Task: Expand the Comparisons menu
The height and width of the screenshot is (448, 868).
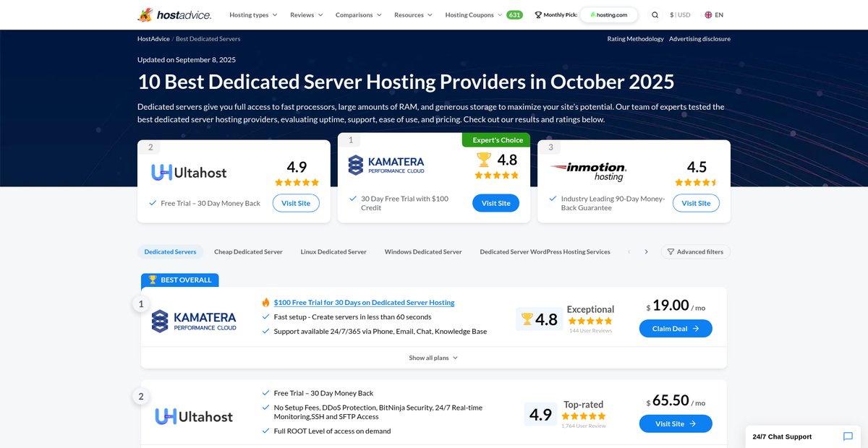Action: (359, 14)
